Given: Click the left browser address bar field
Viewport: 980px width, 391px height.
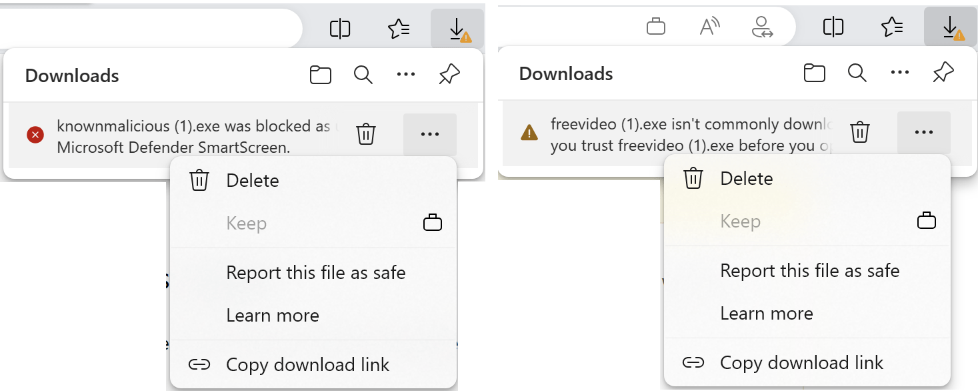Looking at the screenshot, I should coord(151,28).
